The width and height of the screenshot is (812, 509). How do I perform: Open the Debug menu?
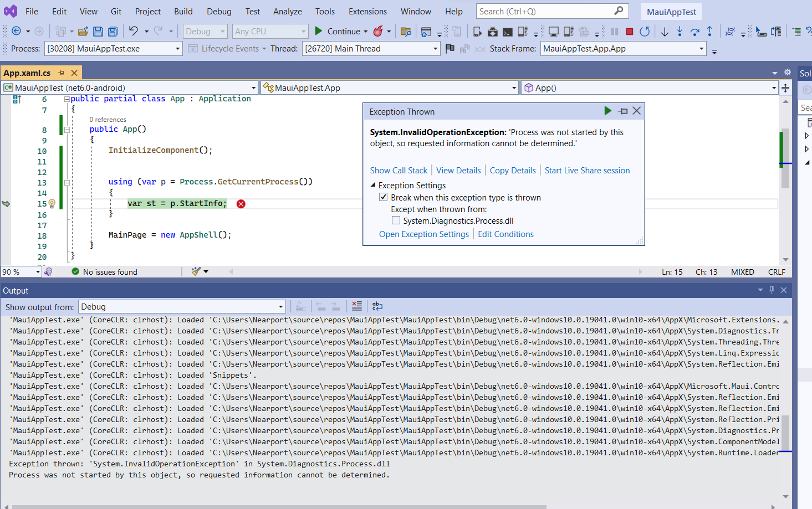click(x=219, y=11)
